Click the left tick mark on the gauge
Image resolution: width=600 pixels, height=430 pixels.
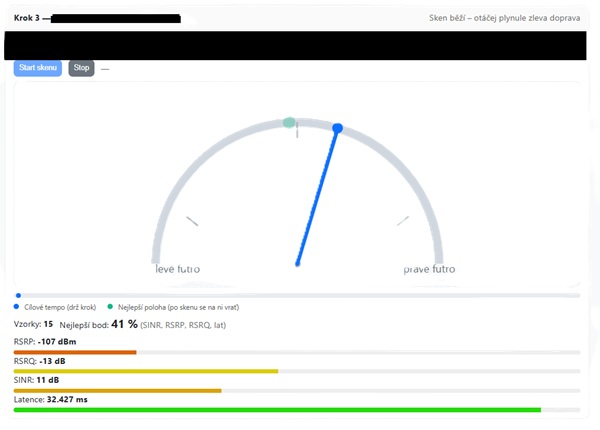coord(192,220)
